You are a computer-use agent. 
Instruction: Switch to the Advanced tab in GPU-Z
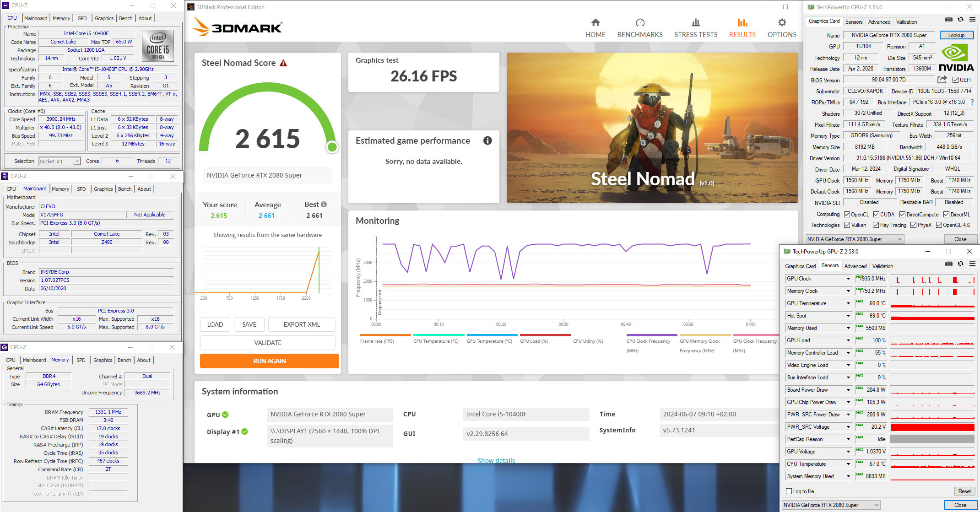pyautogui.click(x=879, y=22)
